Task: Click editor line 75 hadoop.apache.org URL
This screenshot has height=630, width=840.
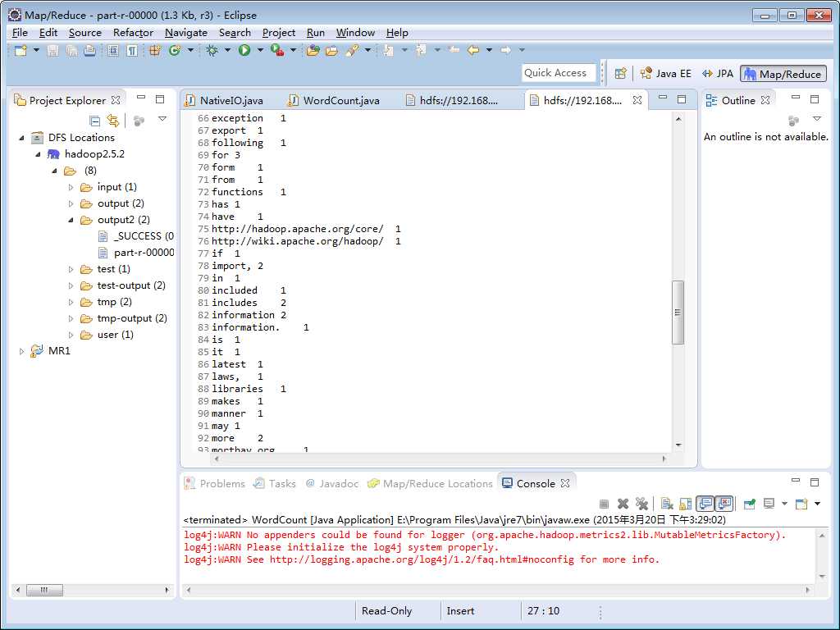Action: tap(297, 230)
